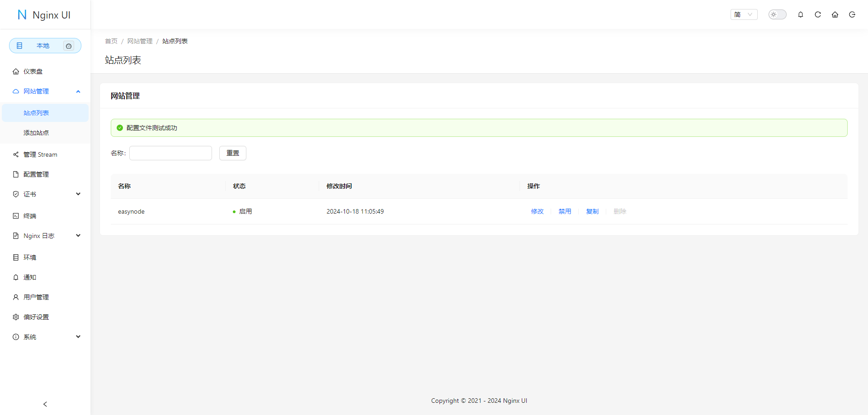The width and height of the screenshot is (868, 415).
Task: Open 配置管理 menu item
Action: click(x=45, y=174)
